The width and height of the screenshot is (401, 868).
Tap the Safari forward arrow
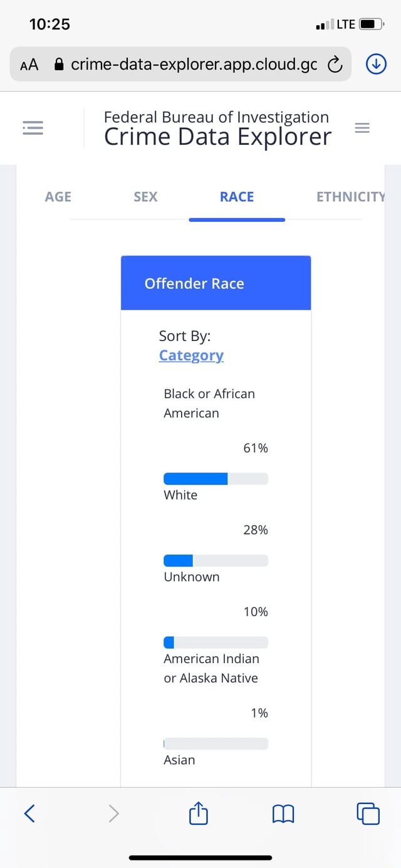tap(113, 813)
